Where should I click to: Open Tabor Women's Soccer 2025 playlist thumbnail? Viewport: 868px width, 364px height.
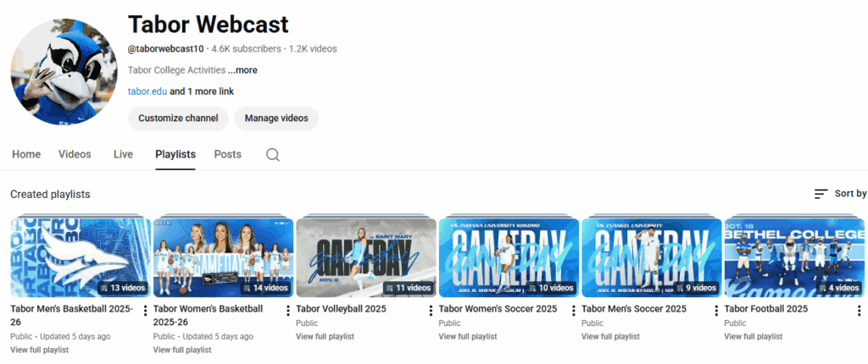tap(509, 258)
